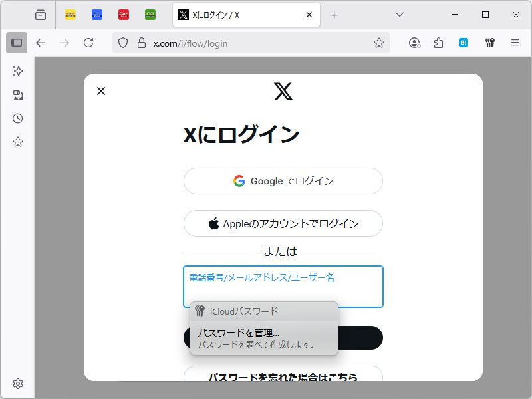The width and height of the screenshot is (532, 399).
Task: Open the iCloud Passwords extension icon
Action: pos(490,43)
